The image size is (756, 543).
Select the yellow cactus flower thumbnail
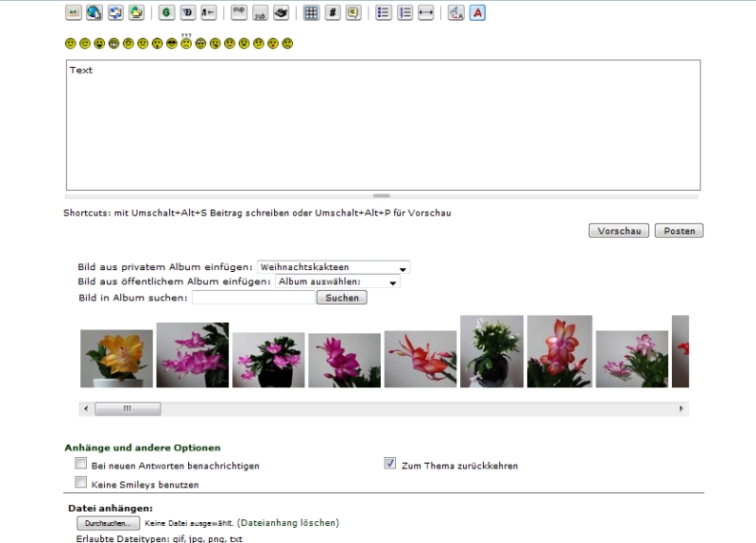116,358
